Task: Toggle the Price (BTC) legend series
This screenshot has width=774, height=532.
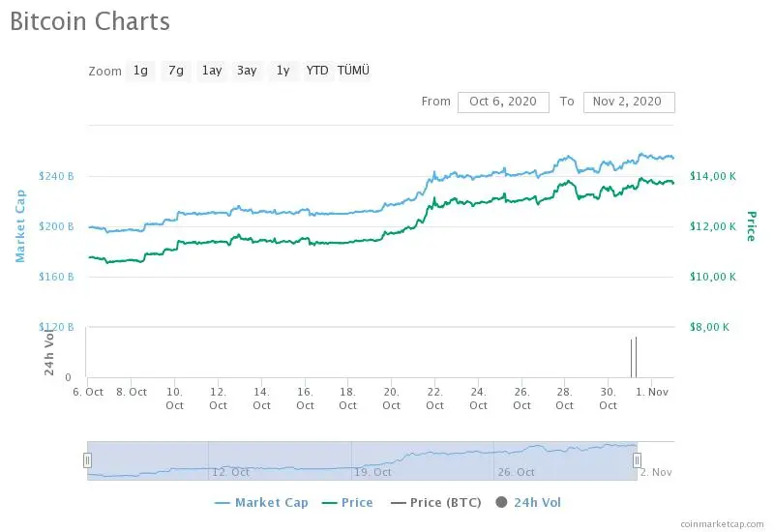Action: tap(436, 502)
